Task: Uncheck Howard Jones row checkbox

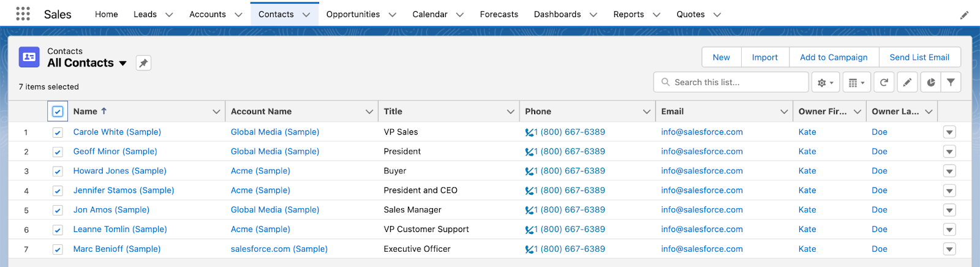Action: click(58, 171)
